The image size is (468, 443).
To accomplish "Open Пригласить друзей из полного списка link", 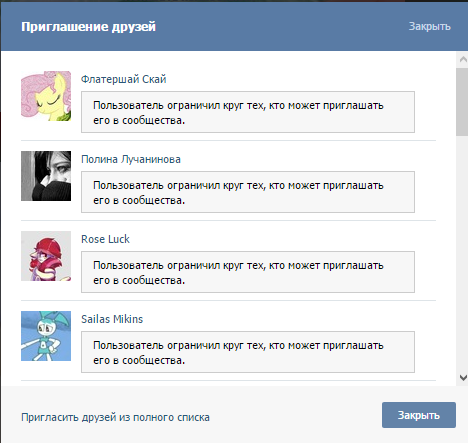I will 115,417.
